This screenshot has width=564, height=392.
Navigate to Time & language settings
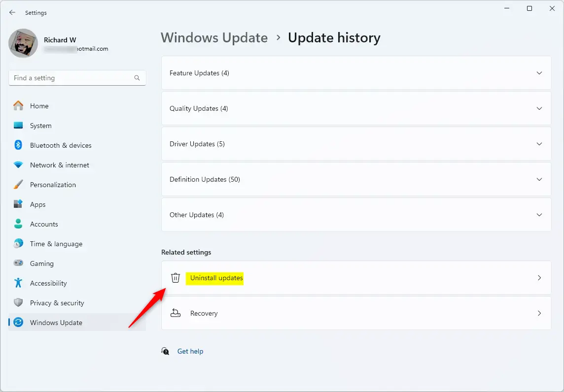[19, 244]
